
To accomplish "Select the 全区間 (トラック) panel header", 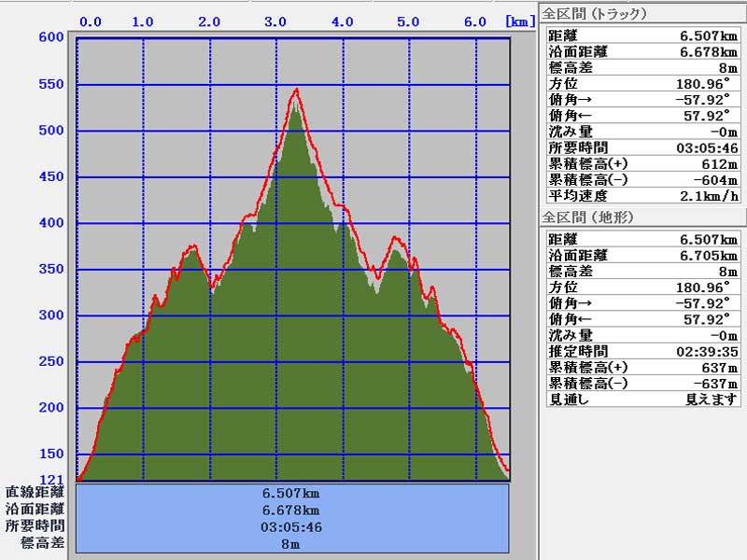I will 595,14.
